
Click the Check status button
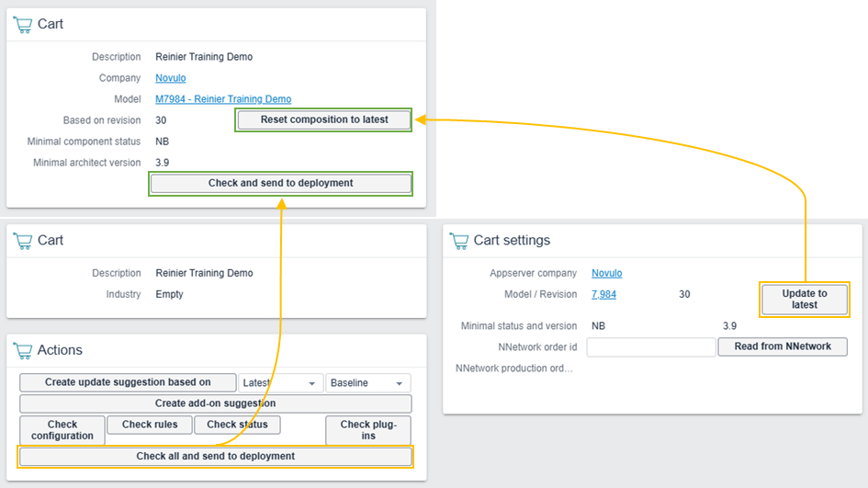tap(237, 425)
